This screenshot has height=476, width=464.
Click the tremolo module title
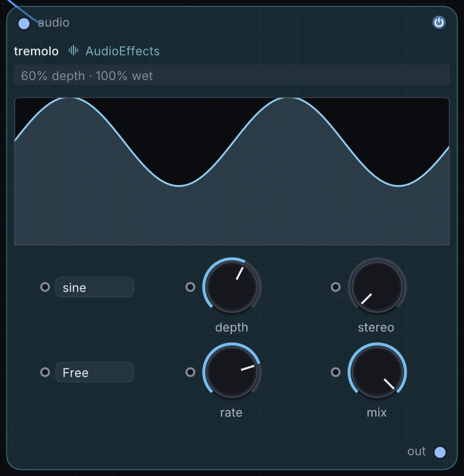[36, 51]
